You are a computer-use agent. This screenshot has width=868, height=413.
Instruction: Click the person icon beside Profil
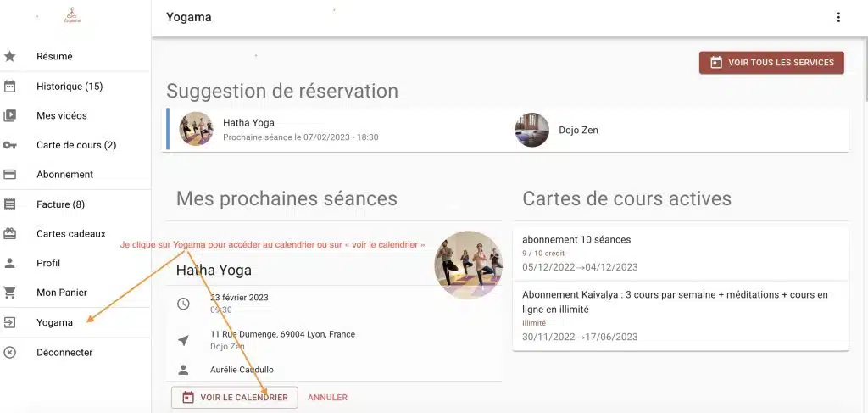click(x=9, y=263)
